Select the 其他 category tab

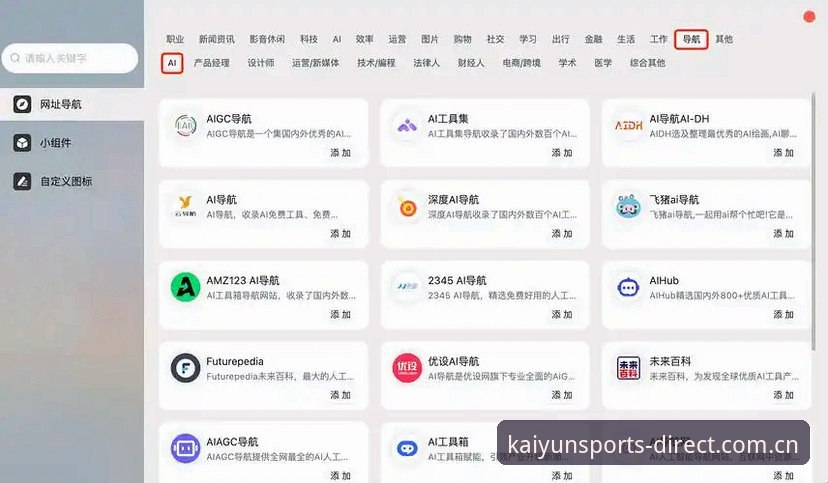click(724, 39)
